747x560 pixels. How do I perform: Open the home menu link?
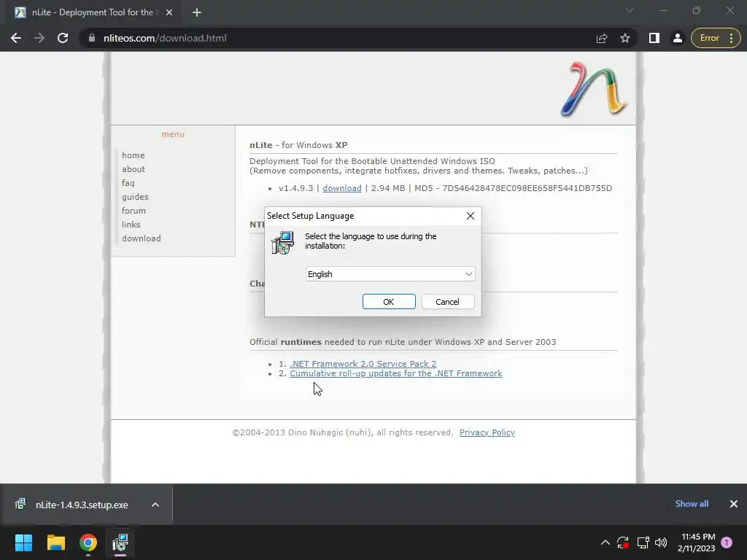[133, 155]
